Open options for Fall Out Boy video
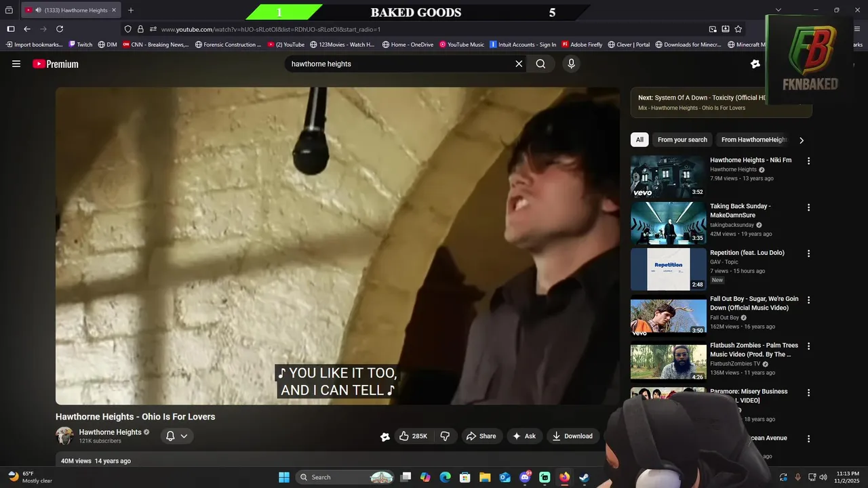The width and height of the screenshot is (868, 488). (x=808, y=300)
